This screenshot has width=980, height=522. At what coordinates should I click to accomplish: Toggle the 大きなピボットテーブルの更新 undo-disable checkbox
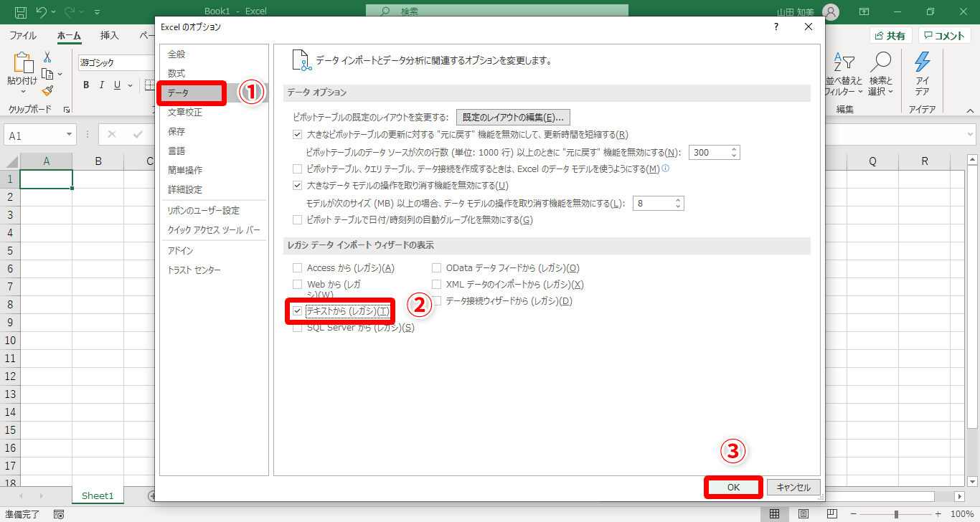(298, 134)
